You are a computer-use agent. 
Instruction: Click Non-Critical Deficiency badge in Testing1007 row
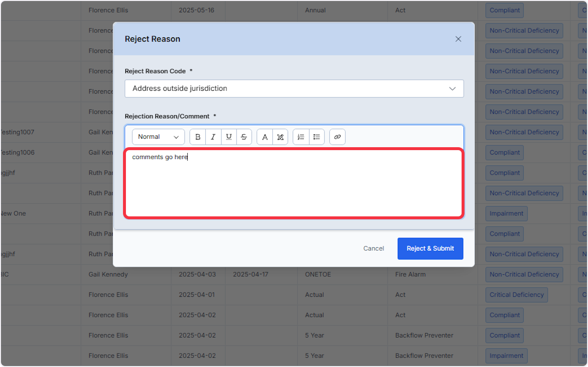point(524,132)
